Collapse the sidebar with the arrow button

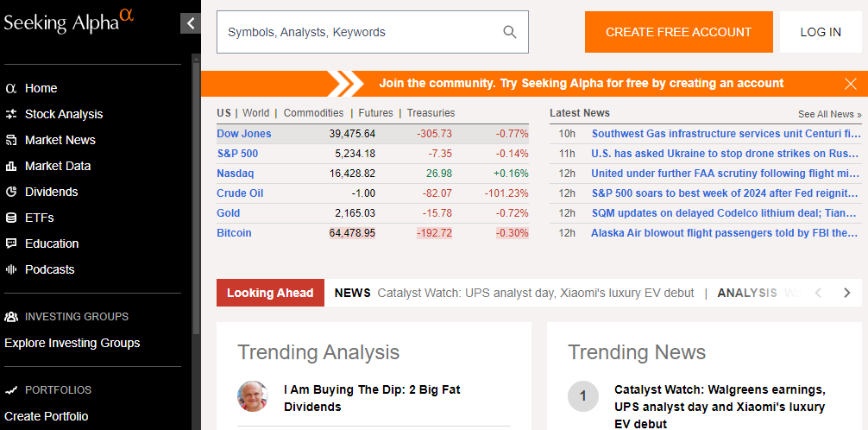coord(190,24)
